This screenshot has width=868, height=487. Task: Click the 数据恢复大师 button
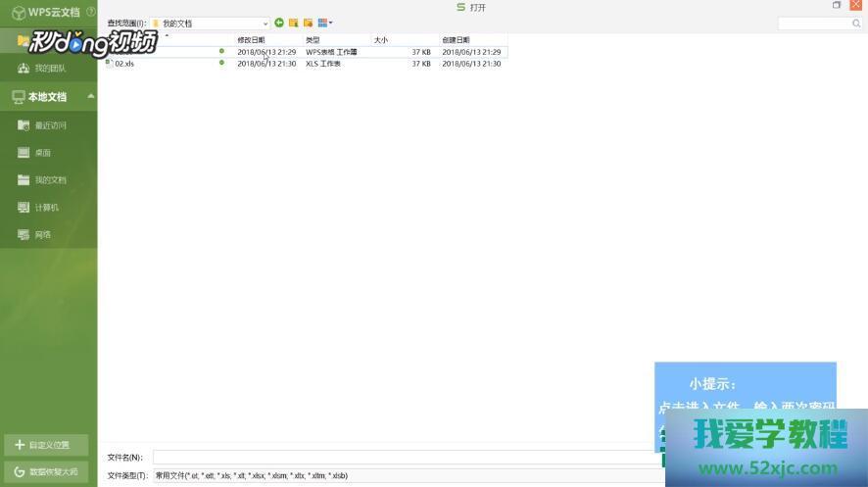tap(46, 471)
